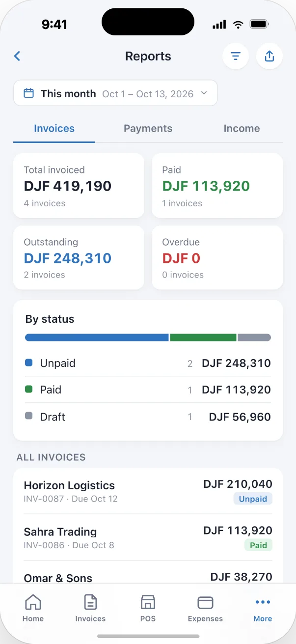This screenshot has width=296, height=644.
Task: Open Expenses in bottom navigation
Action: tap(205, 608)
